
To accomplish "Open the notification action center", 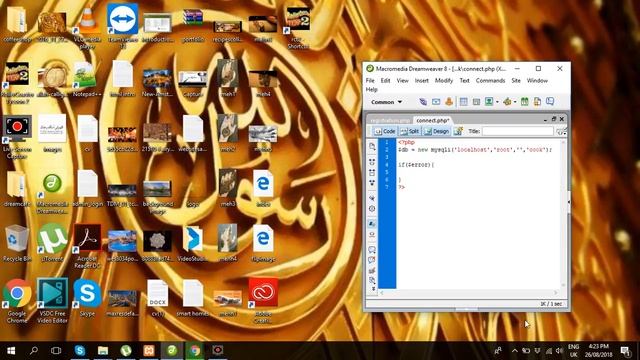I will (625, 351).
